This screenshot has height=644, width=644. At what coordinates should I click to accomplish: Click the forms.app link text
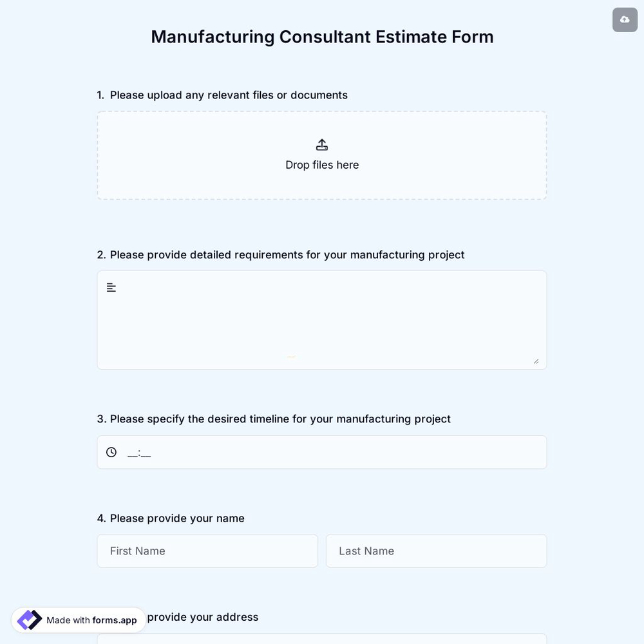tap(115, 620)
